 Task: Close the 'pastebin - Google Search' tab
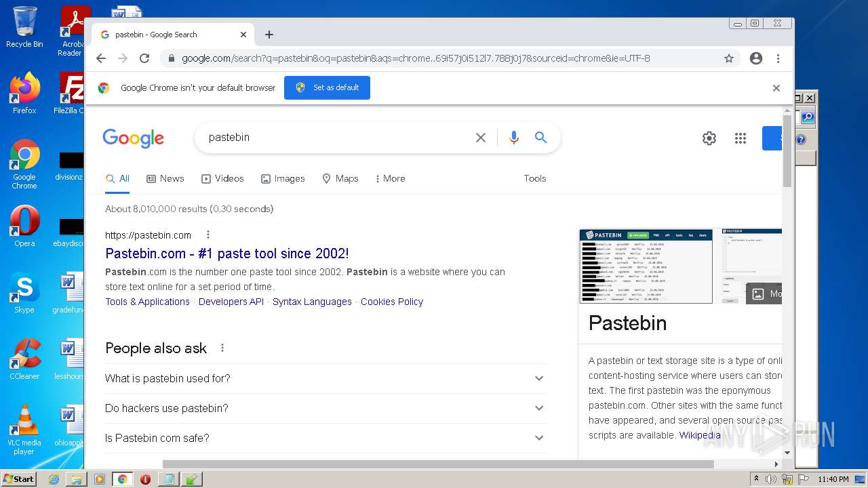(243, 35)
